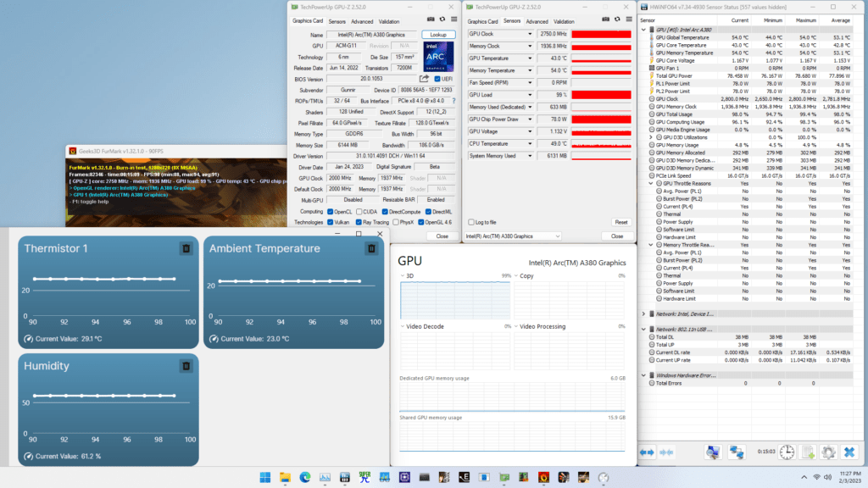Expand Network Intel Device group in HWiNFO
Image resolution: width=868 pixels, height=488 pixels.
pos(644,313)
